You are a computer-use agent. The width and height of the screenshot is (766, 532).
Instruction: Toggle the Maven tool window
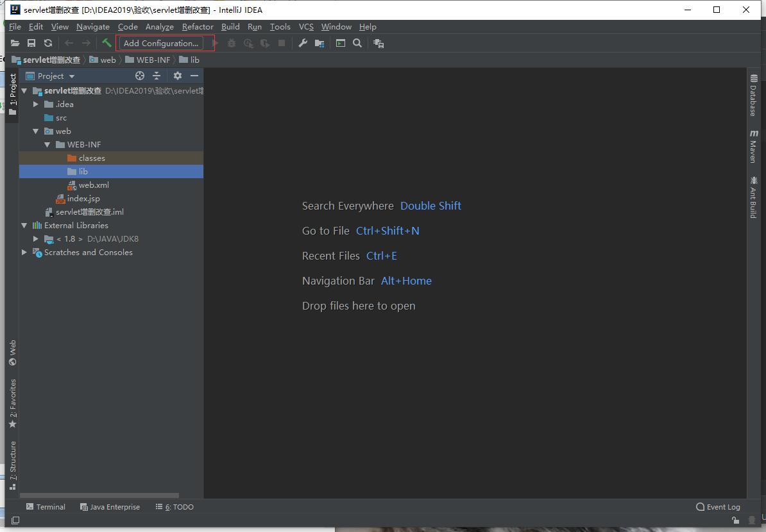tap(753, 147)
